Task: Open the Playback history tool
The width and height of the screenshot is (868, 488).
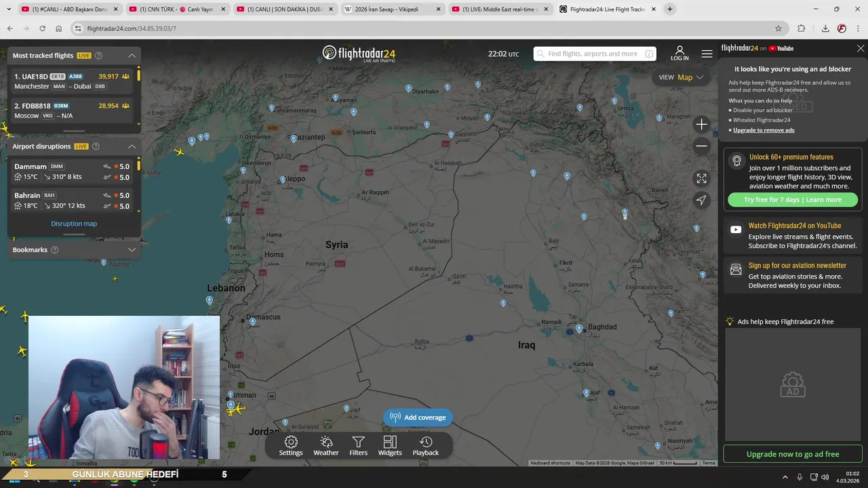Action: pos(426,446)
